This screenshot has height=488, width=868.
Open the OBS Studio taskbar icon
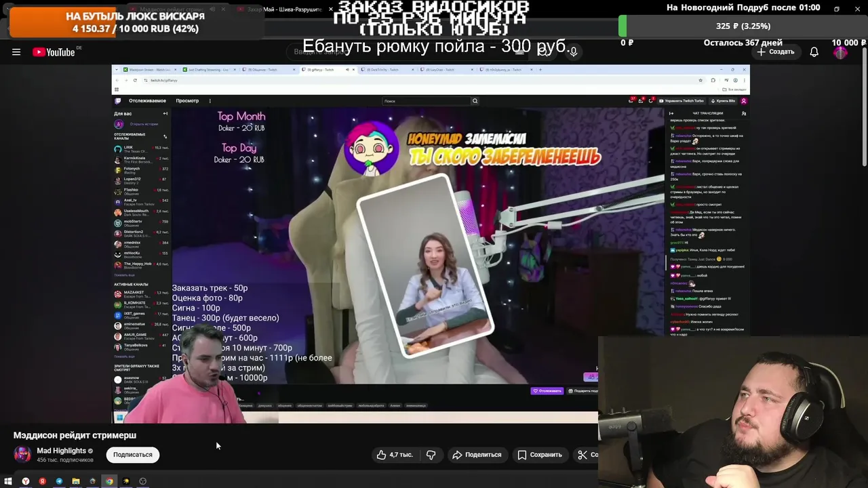(x=143, y=481)
